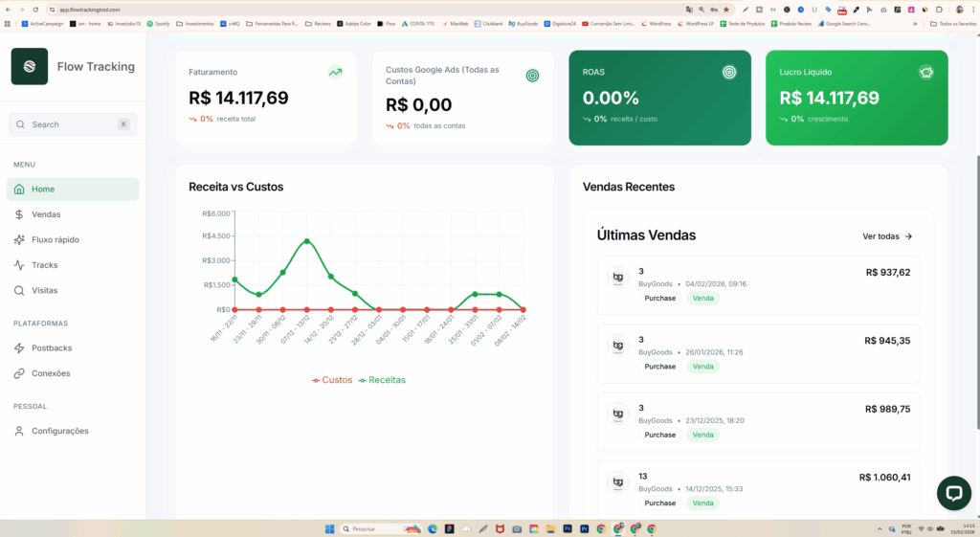Click the Faturamento trending-up icon
The image size is (980, 537).
(x=336, y=72)
